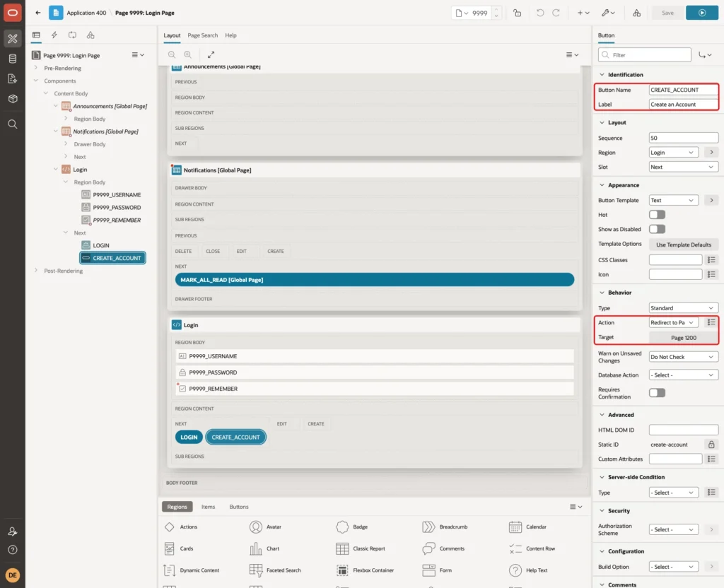
Task: Open the Layout tab
Action: click(x=172, y=35)
